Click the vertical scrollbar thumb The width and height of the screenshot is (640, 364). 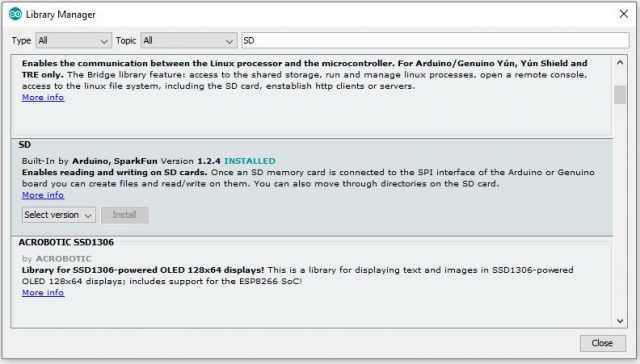coord(620,95)
